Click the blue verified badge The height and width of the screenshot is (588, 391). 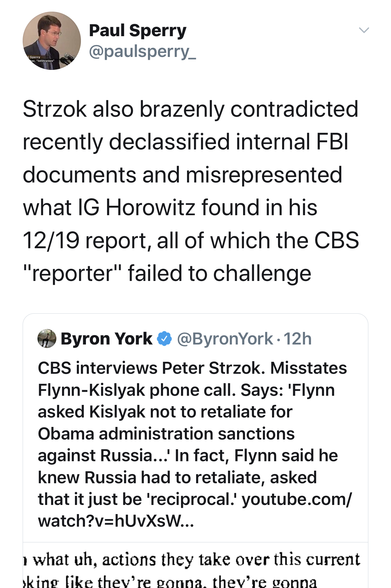[x=164, y=339]
